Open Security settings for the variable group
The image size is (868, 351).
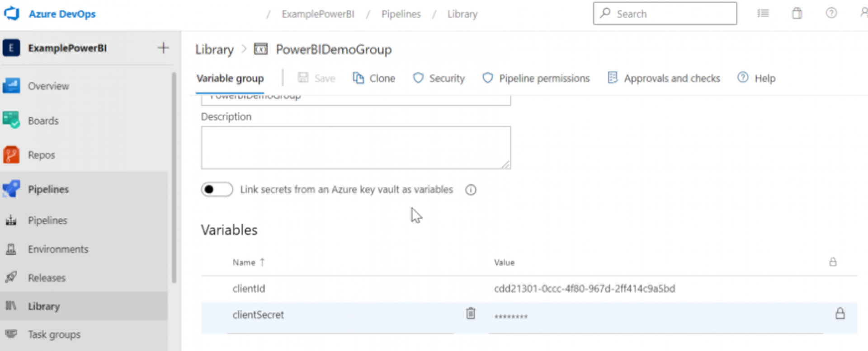pyautogui.click(x=438, y=78)
